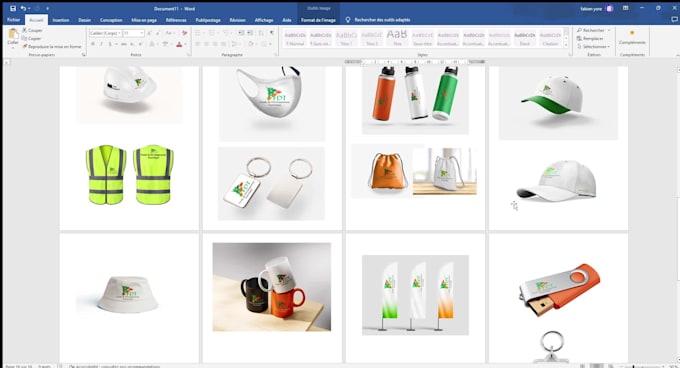Undo the last action
This screenshot has width=680, height=368.
(23, 8)
